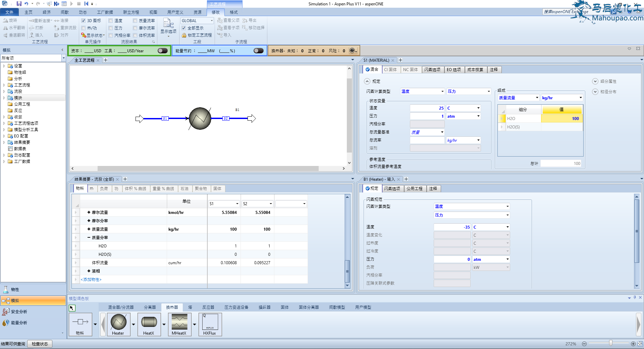Click the lock flowsheet (锁定工艺流程) icon

click(184, 35)
